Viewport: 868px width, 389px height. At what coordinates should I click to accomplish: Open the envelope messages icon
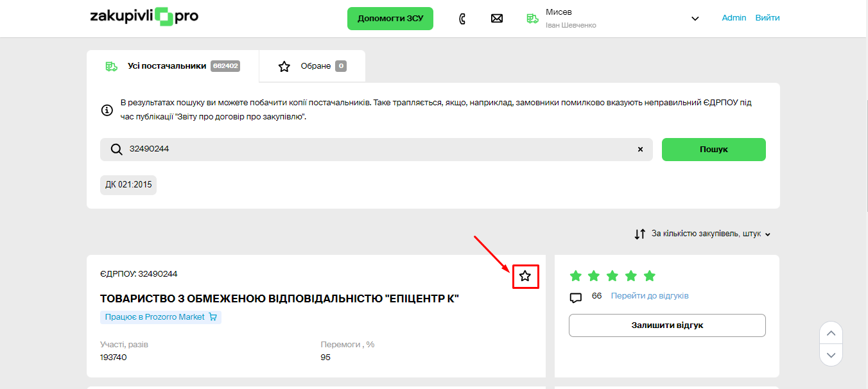[x=496, y=19]
